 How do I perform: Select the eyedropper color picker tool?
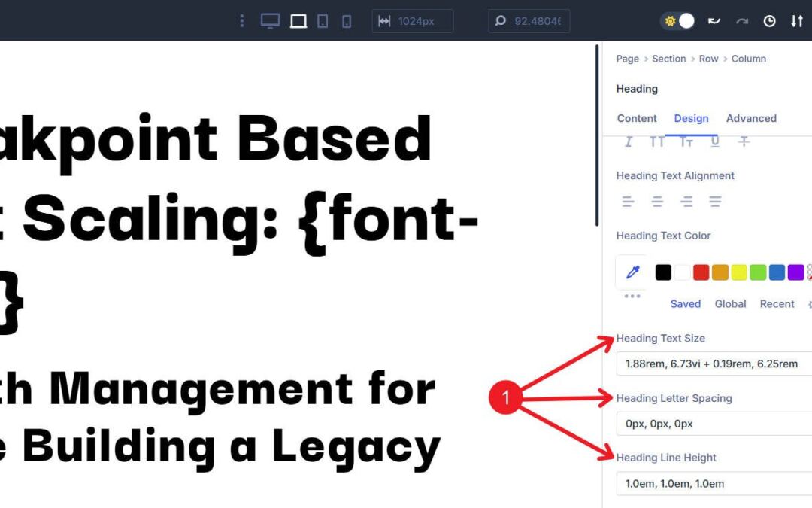coord(631,272)
